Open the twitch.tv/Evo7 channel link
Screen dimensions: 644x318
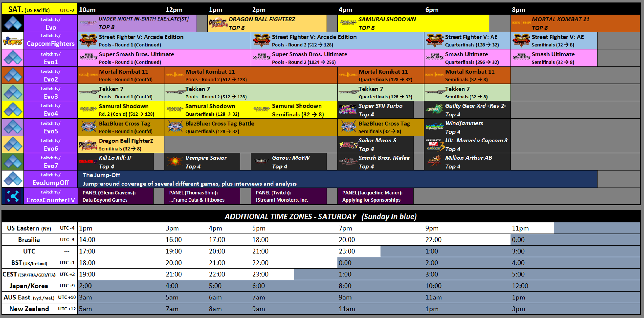50,162
